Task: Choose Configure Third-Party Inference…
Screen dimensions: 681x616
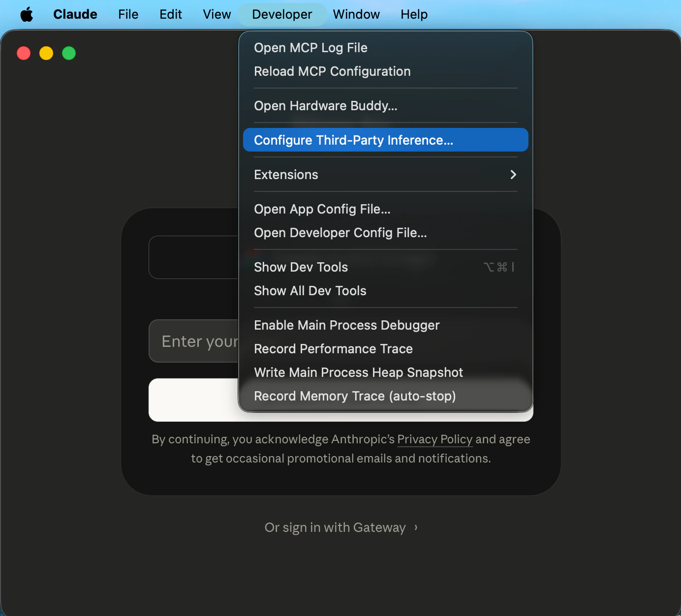Action: point(386,140)
